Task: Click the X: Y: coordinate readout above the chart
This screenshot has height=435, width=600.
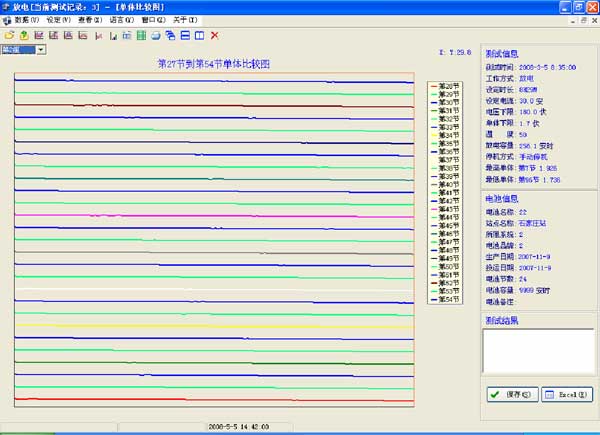Action: click(455, 52)
